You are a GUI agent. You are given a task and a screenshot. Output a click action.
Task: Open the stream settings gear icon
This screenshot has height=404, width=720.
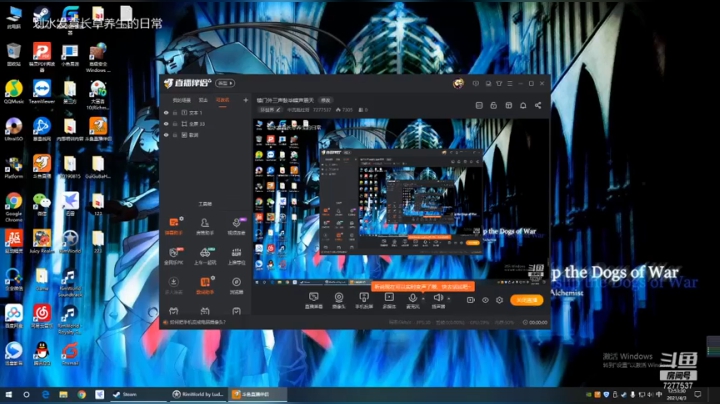tap(499, 300)
